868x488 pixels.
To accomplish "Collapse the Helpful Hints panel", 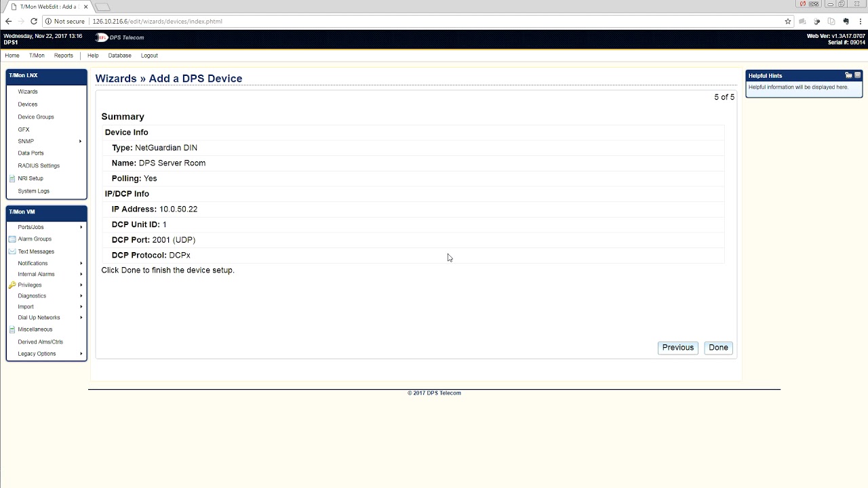I will (x=858, y=75).
